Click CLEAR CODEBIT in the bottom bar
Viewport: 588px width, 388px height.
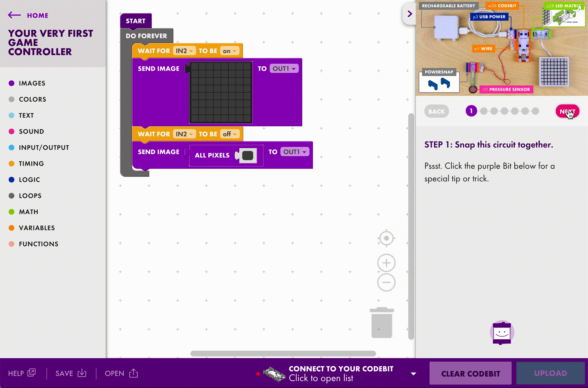(x=470, y=373)
